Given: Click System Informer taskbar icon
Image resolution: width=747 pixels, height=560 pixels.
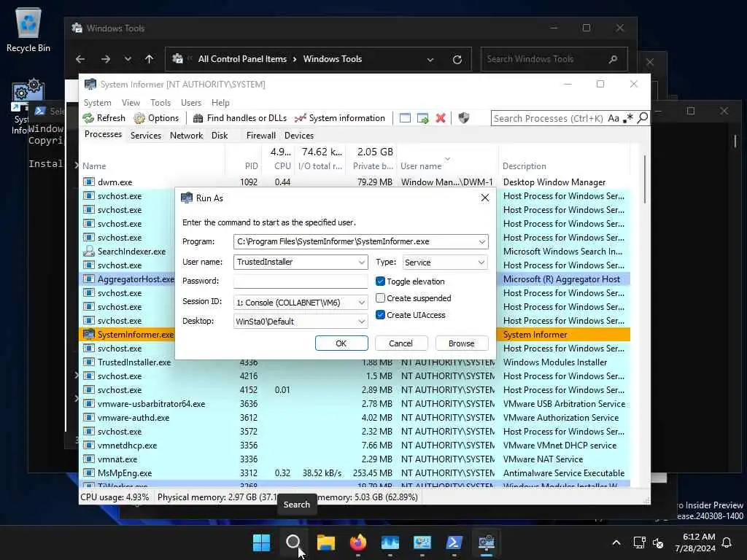Looking at the screenshot, I should (x=486, y=542).
